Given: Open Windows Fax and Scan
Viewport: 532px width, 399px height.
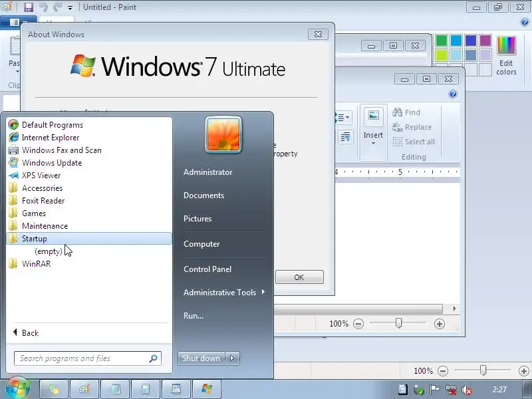Looking at the screenshot, I should (89, 150).
